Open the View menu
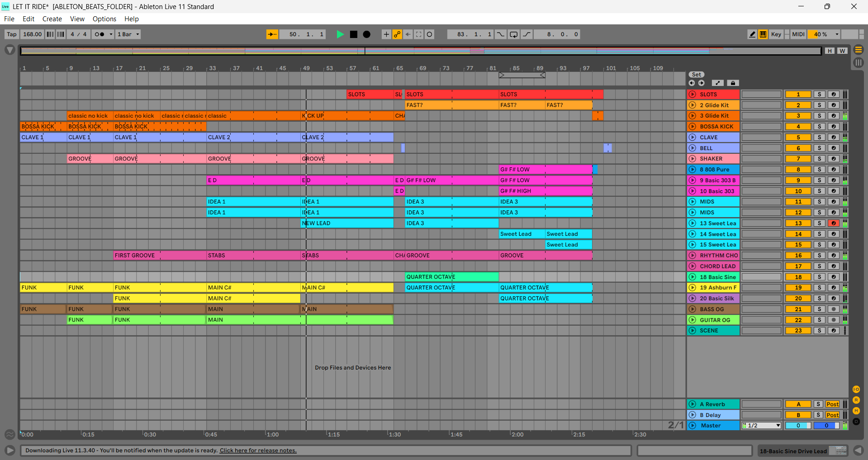Image resolution: width=868 pixels, height=460 pixels. click(77, 19)
